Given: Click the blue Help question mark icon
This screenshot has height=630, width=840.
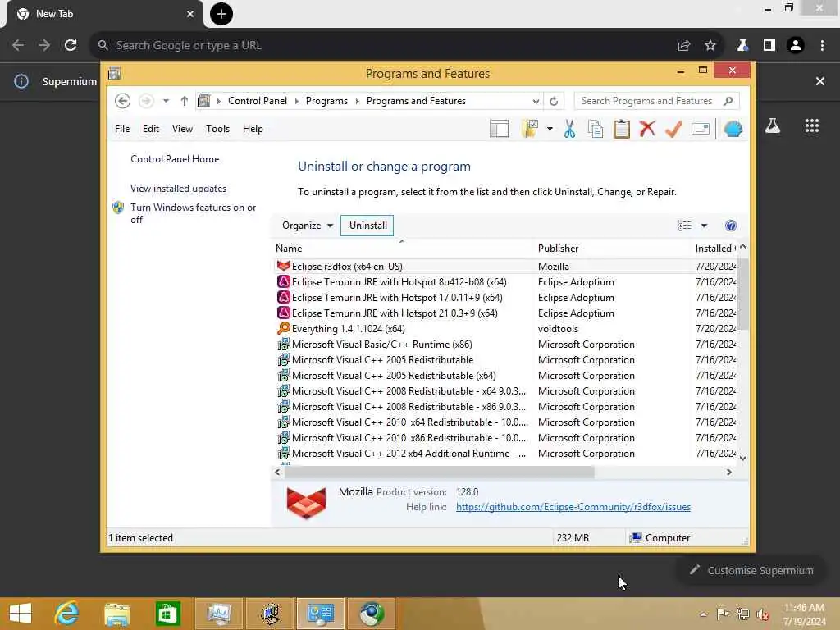Looking at the screenshot, I should point(730,226).
